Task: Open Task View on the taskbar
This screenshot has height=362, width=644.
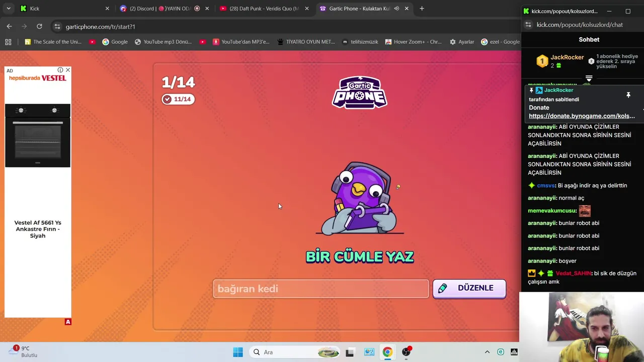Action: pos(350,352)
